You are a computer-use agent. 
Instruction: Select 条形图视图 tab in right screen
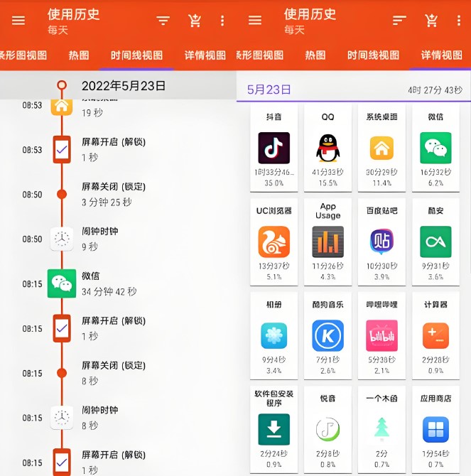(x=260, y=55)
